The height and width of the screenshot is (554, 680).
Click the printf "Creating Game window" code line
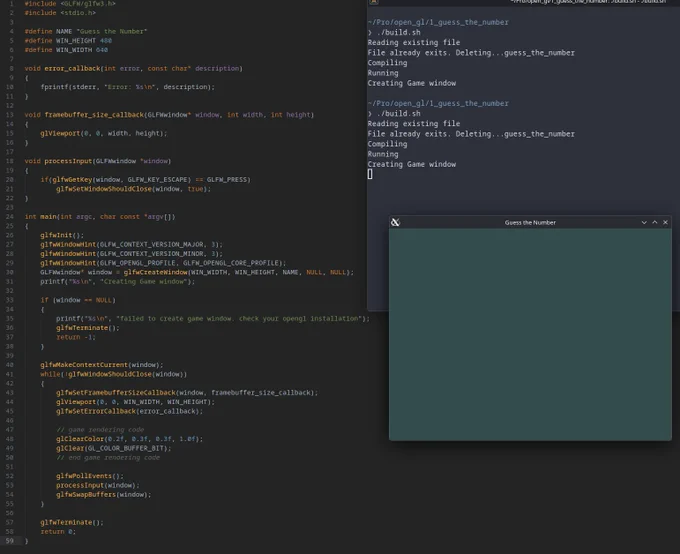point(118,282)
